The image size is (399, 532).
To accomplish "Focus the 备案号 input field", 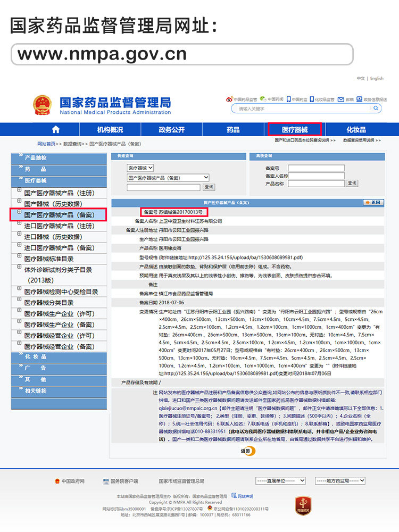I will pyautogui.click(x=316, y=168).
